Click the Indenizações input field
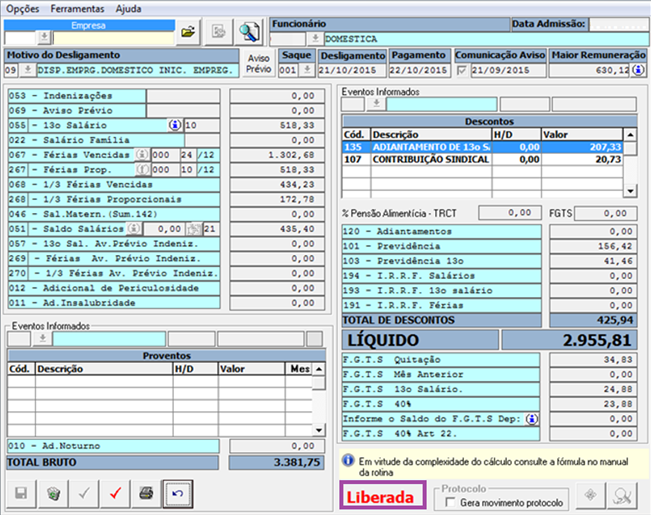The height and width of the screenshot is (515, 651). (183, 96)
